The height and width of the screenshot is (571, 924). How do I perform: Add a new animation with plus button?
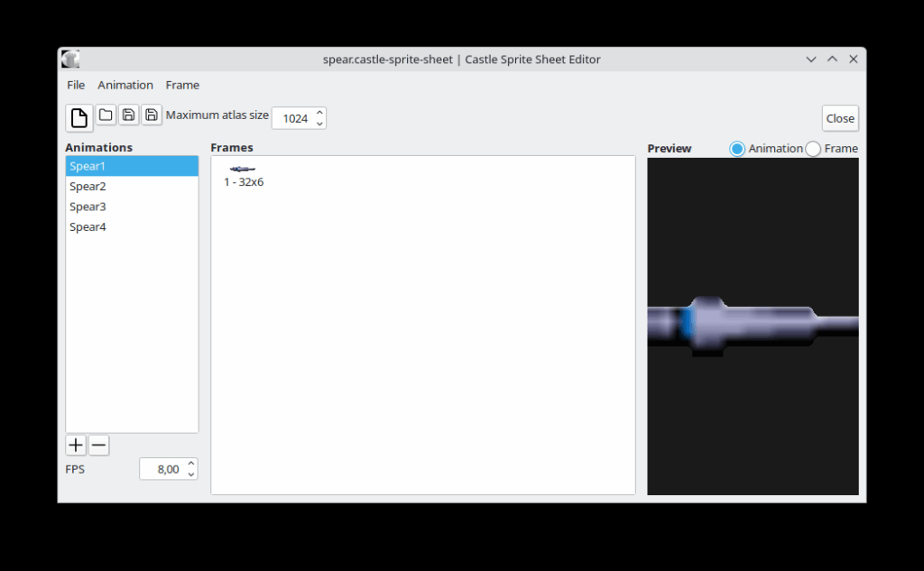point(76,445)
